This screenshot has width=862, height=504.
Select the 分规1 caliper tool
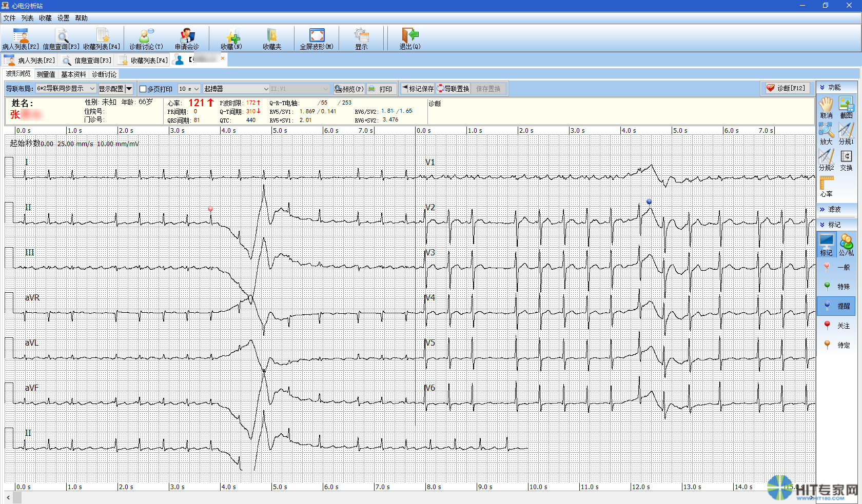coord(846,132)
